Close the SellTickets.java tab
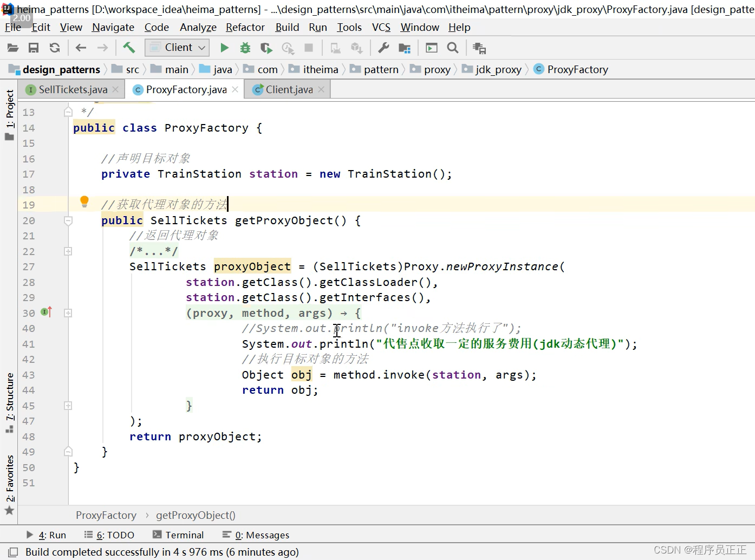The image size is (755, 560). (115, 89)
